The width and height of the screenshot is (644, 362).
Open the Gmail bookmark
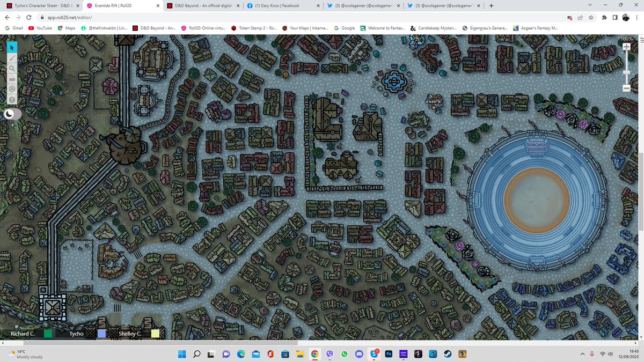[14, 28]
